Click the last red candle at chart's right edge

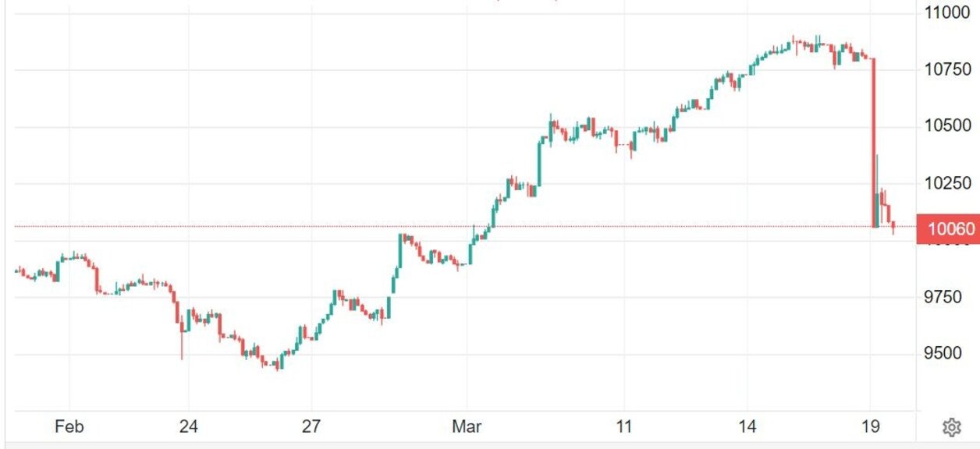click(893, 225)
